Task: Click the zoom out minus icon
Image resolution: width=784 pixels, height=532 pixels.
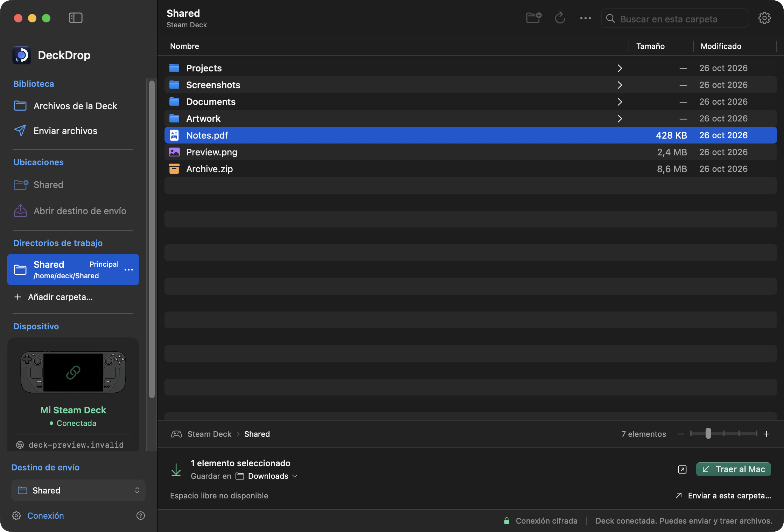Action: [x=681, y=434]
